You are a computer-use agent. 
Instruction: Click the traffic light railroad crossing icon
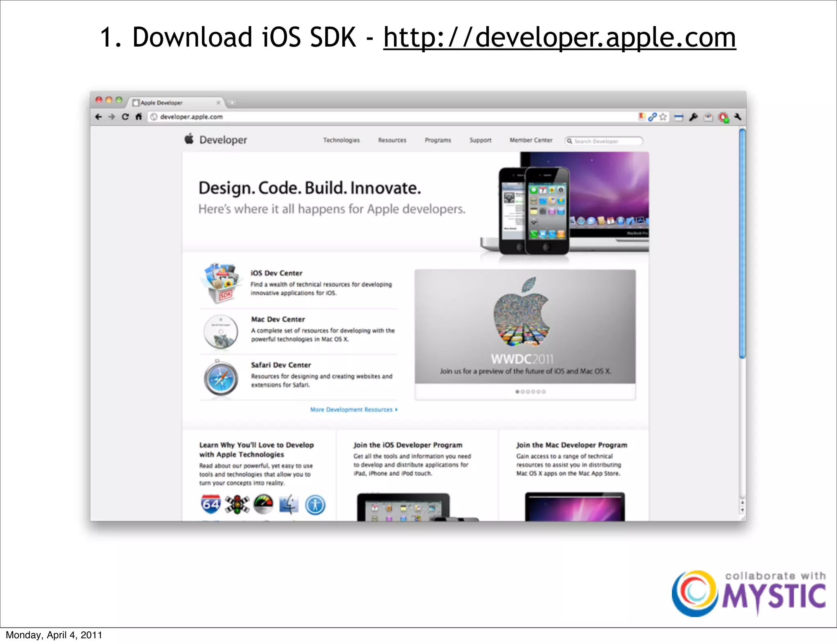tap(237, 504)
